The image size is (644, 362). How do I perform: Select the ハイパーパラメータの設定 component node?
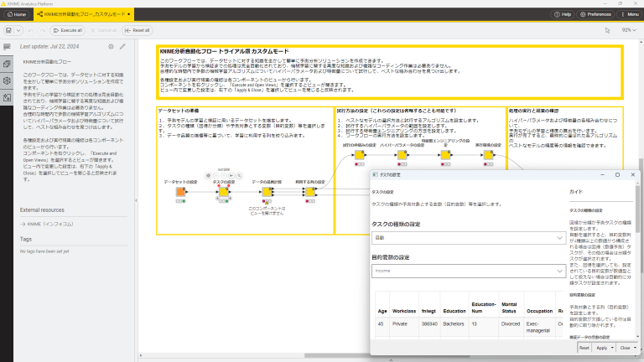(402, 155)
